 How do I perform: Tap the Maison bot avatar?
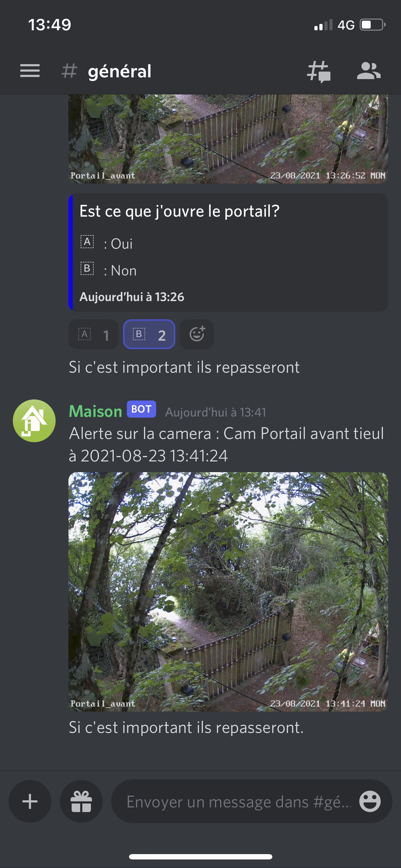(x=34, y=421)
